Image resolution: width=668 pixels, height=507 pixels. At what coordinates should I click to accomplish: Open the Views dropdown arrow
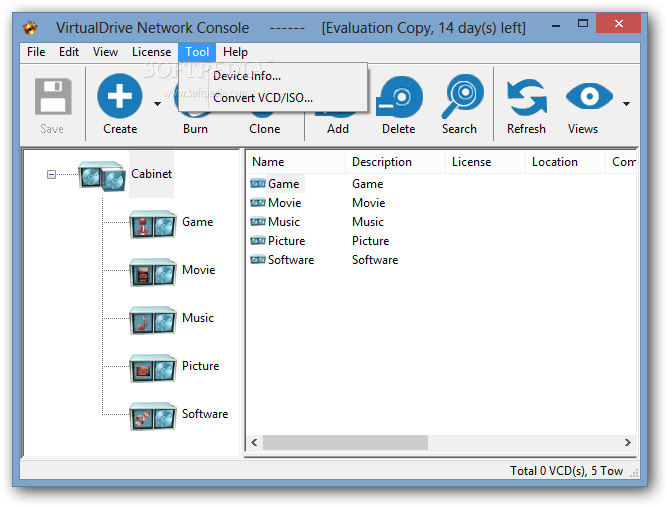(626, 104)
